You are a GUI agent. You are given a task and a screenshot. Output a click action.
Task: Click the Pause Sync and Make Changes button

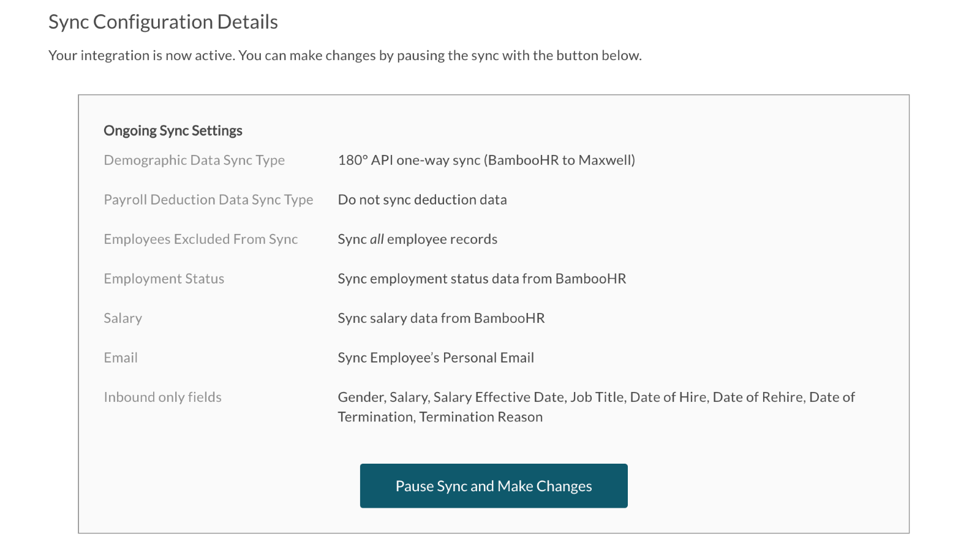494,486
